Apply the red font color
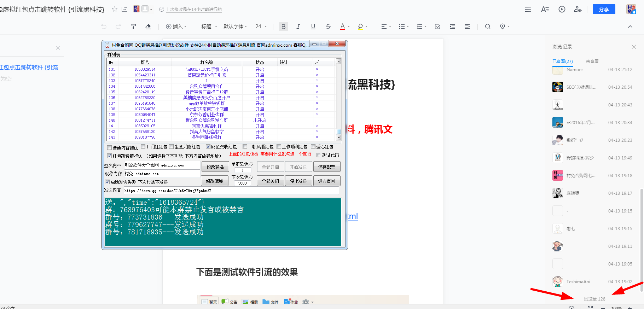This screenshot has width=644, height=309. (342, 27)
